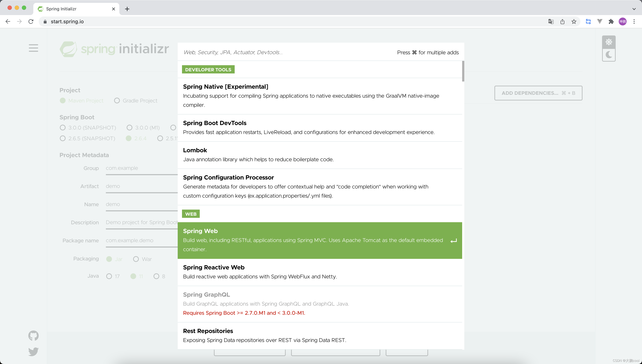
Task: Add the Lombok dependency
Action: tap(320, 155)
